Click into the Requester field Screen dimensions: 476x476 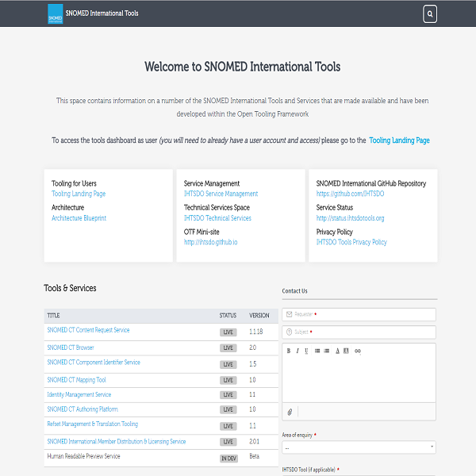359,314
